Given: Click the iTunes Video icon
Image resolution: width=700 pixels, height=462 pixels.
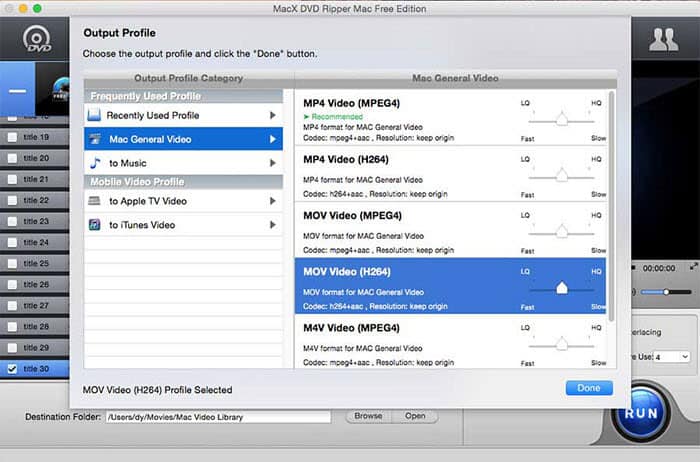Looking at the screenshot, I should 94,225.
